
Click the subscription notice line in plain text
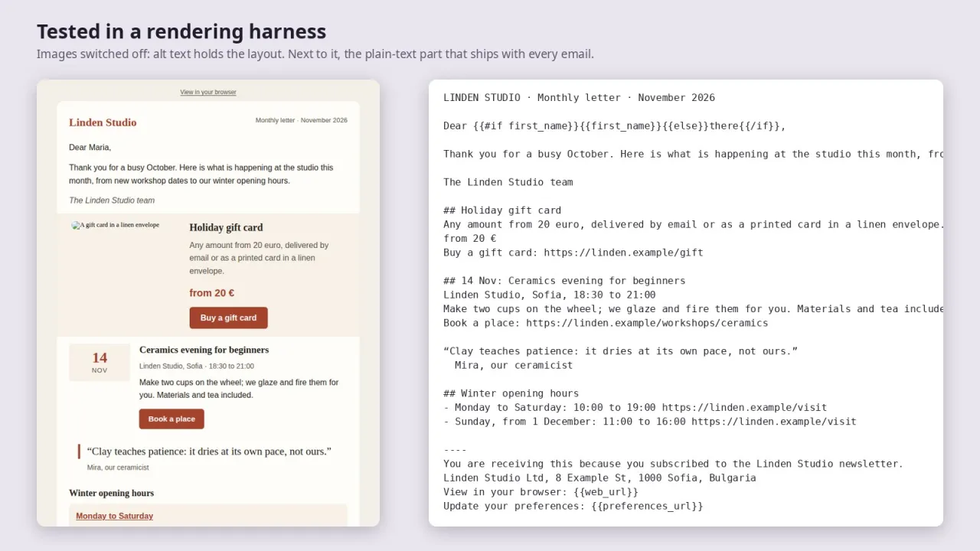(673, 464)
